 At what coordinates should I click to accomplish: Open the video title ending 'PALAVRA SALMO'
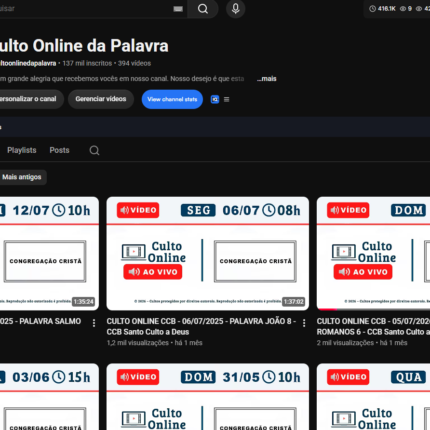[x=41, y=321]
